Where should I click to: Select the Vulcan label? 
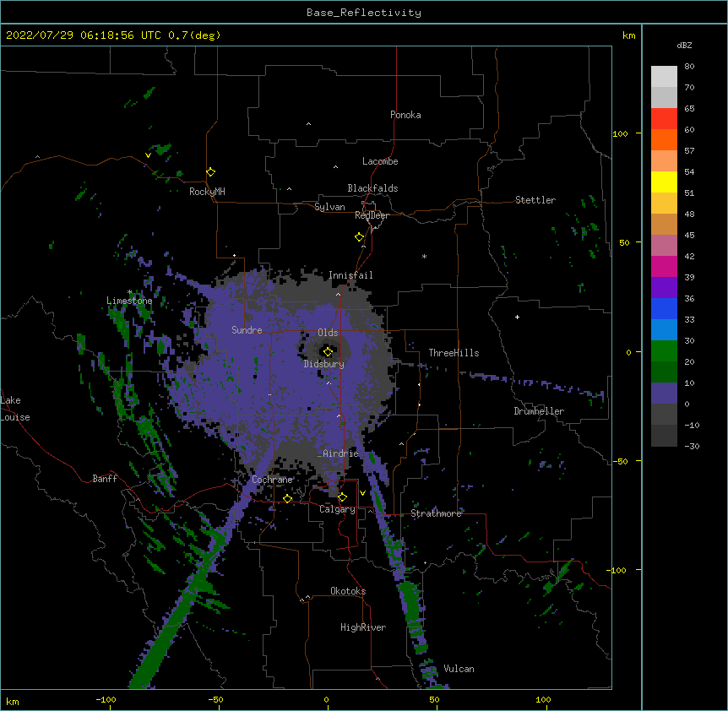pyautogui.click(x=459, y=669)
